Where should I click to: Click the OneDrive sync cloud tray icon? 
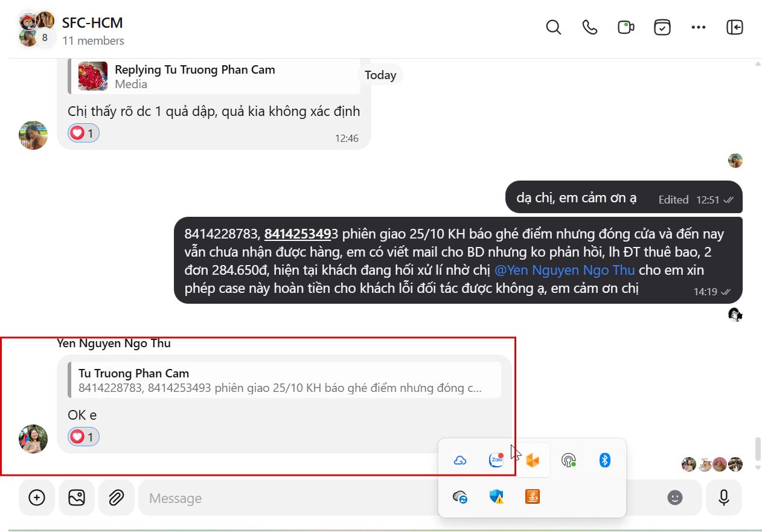click(x=460, y=498)
